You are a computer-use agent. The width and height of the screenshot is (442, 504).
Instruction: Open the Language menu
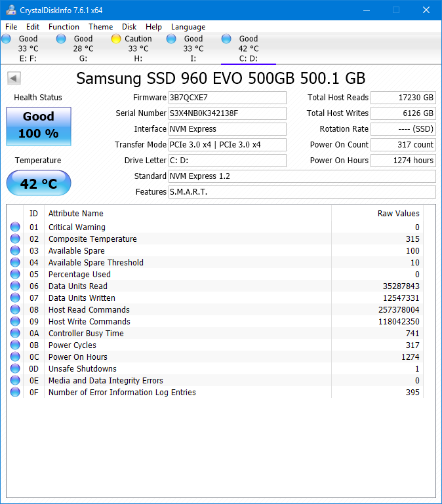(188, 27)
